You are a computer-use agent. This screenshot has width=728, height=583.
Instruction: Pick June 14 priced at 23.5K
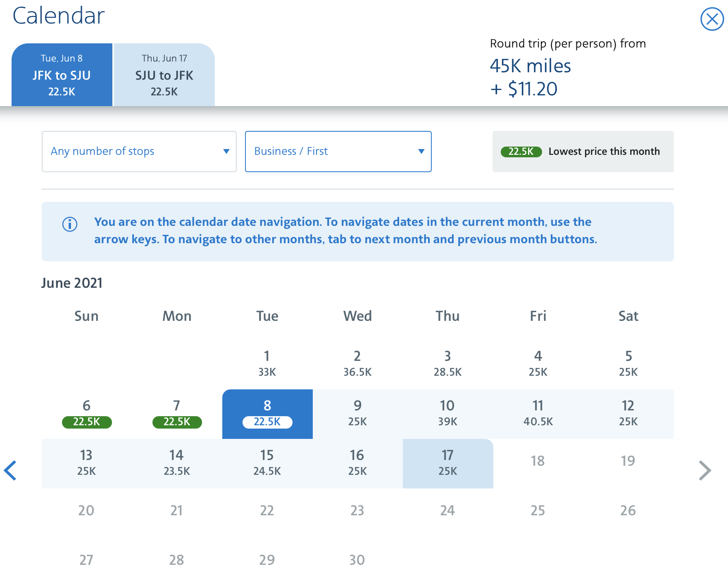(x=176, y=462)
